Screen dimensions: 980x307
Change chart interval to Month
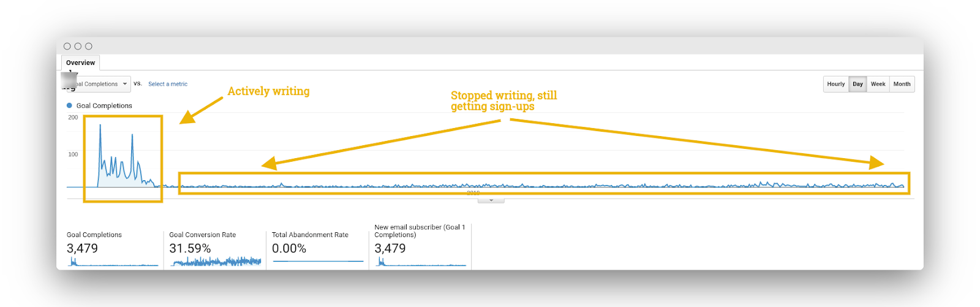pos(902,84)
